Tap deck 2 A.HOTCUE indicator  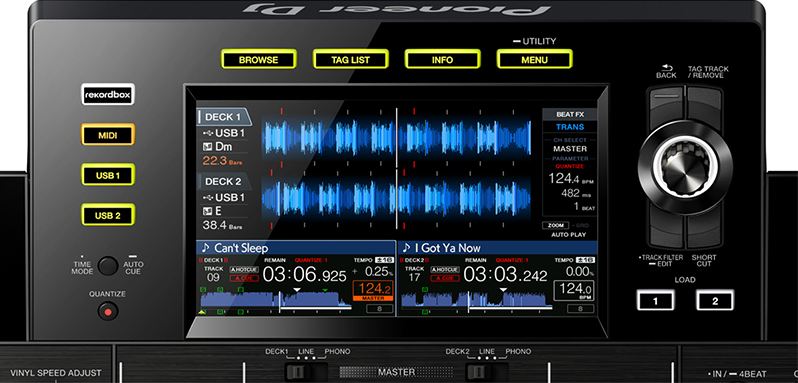445,270
